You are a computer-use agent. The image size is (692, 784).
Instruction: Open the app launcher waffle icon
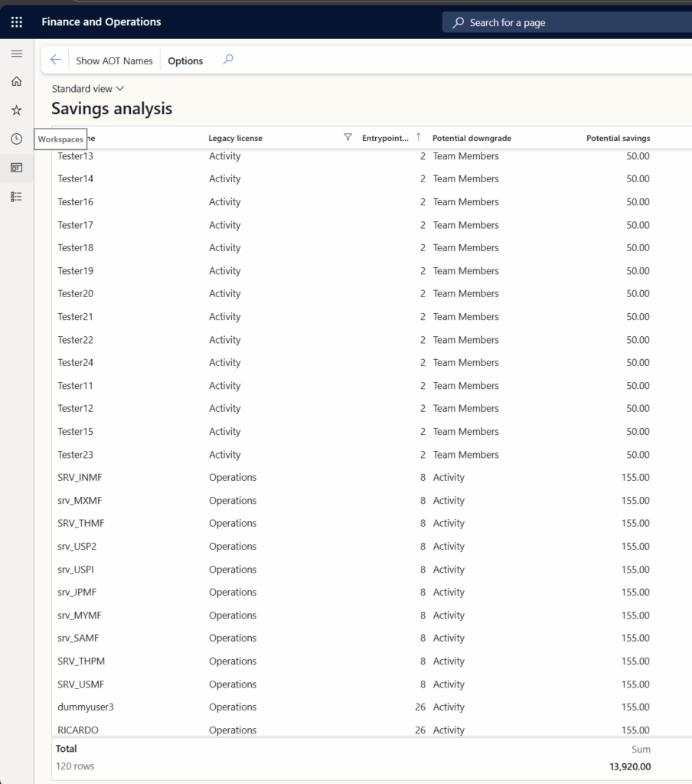click(x=16, y=22)
